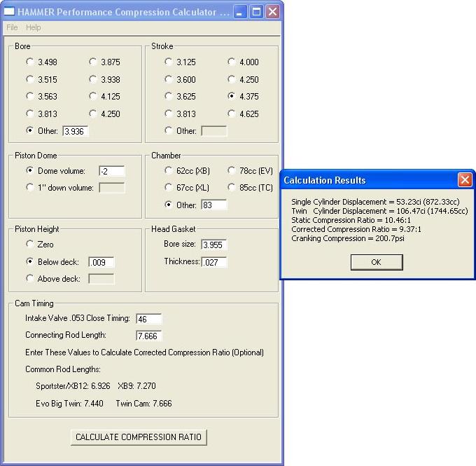Choose the 4.250 bore radio button
Image resolution: width=476 pixels, height=466 pixels.
click(x=93, y=114)
